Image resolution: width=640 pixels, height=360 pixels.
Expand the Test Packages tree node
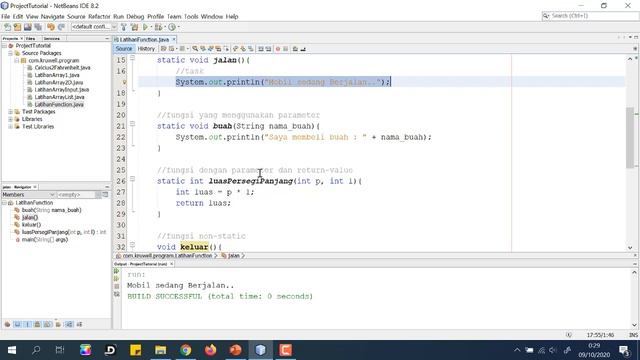coord(10,111)
